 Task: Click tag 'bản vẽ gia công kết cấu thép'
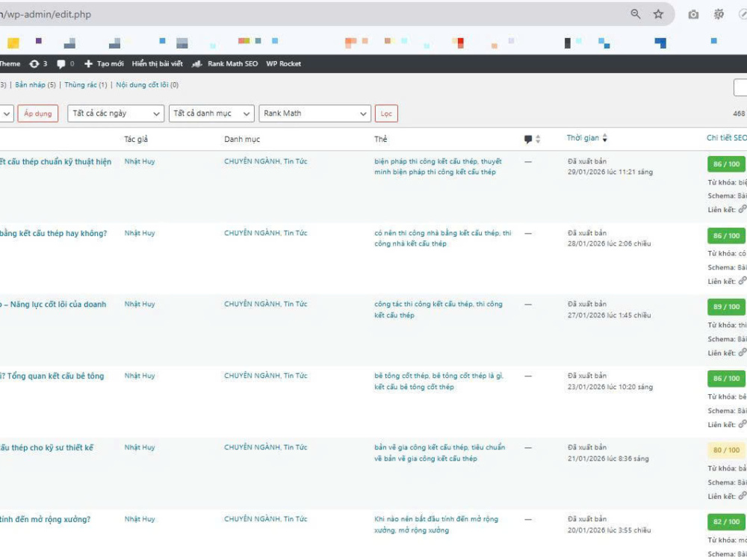(421, 447)
